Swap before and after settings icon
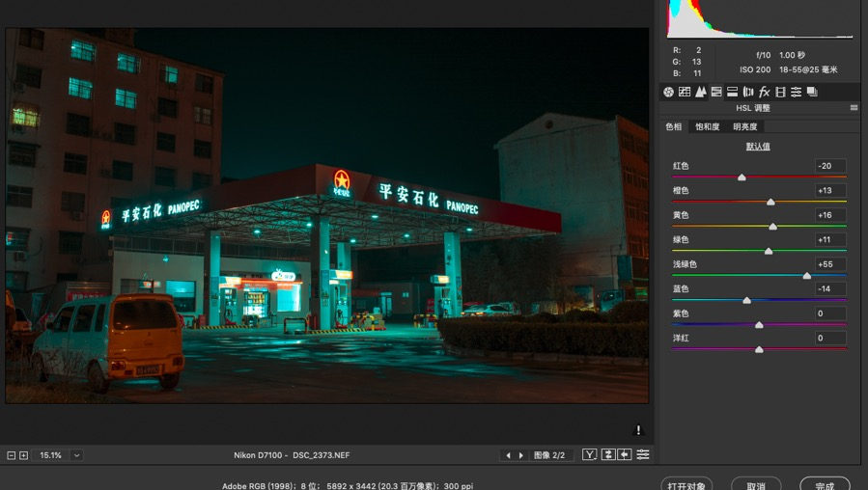Image resolution: width=868 pixels, height=490 pixels. (x=608, y=454)
